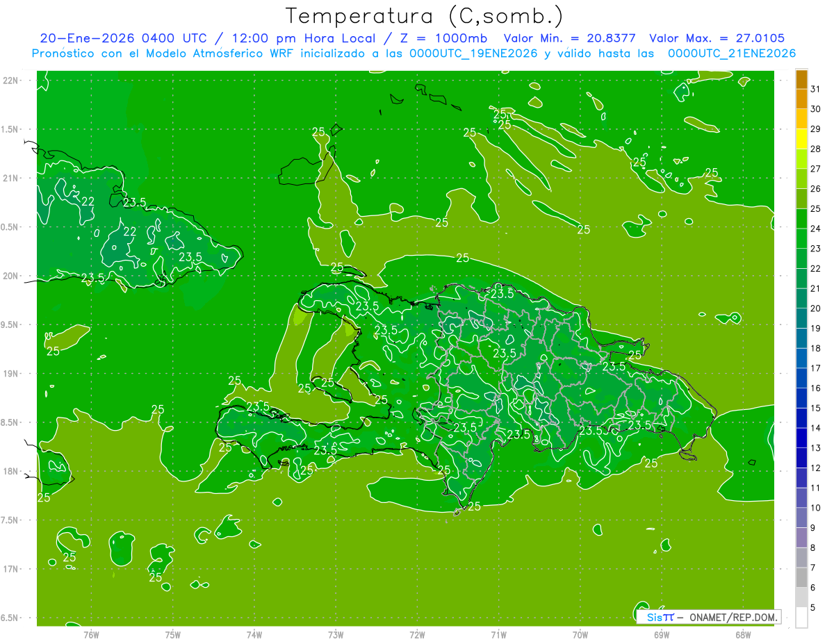
Task: Click the legend value '31'
Action: point(815,89)
